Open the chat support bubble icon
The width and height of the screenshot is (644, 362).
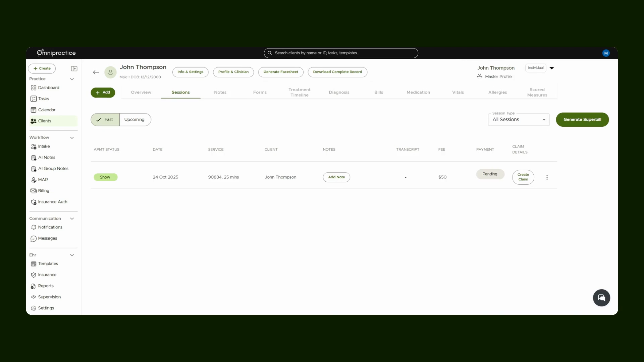point(601,298)
